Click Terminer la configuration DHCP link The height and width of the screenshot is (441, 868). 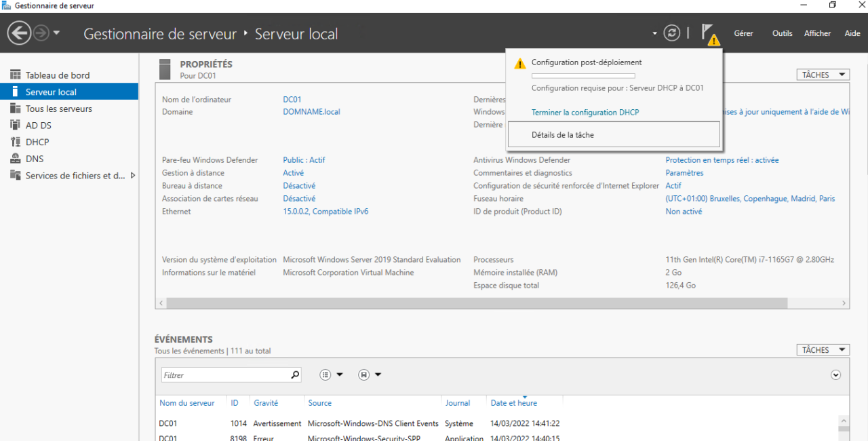click(x=585, y=113)
